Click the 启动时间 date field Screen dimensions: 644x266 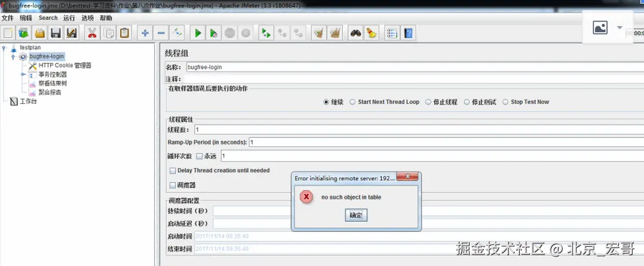(x=419, y=237)
